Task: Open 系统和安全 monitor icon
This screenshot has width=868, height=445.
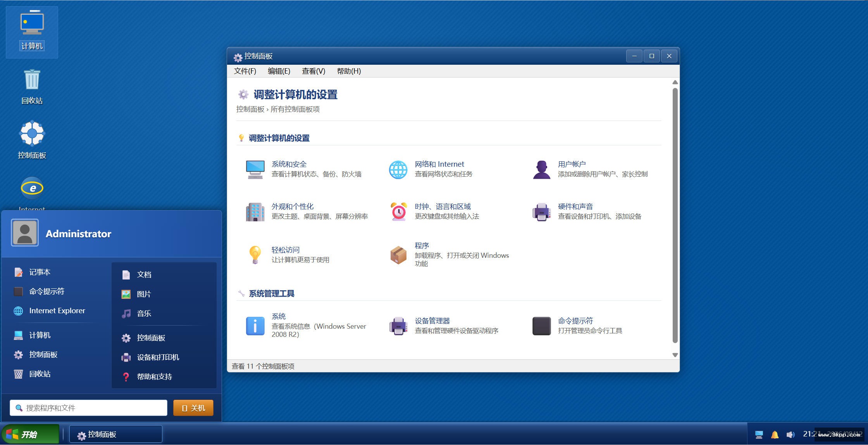Action: coord(255,169)
